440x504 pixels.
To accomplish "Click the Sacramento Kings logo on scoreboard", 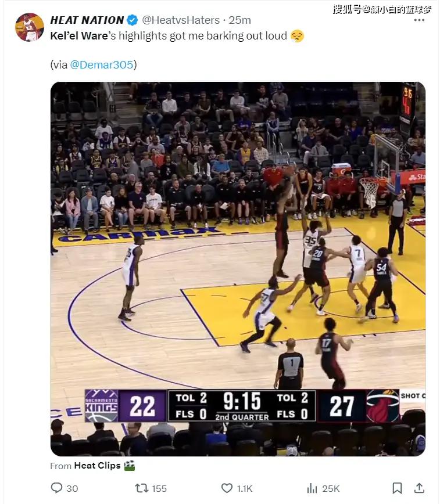I will pyautogui.click(x=102, y=405).
